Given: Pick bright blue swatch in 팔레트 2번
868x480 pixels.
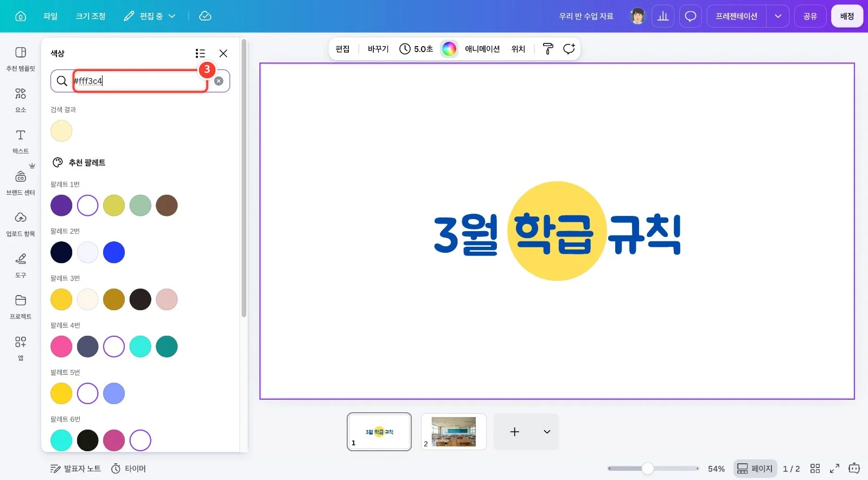Looking at the screenshot, I should click(x=114, y=252).
